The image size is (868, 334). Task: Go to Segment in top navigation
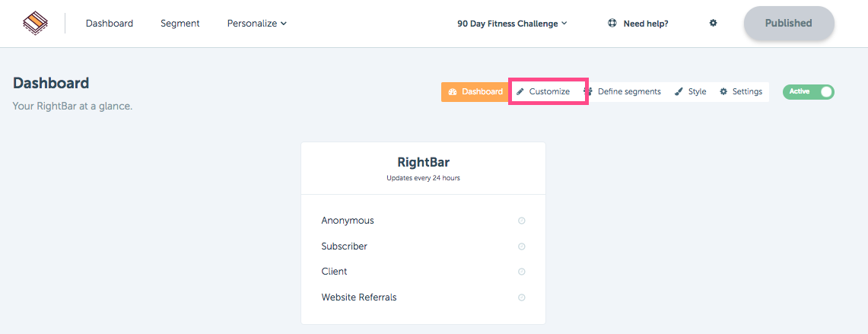tap(180, 24)
